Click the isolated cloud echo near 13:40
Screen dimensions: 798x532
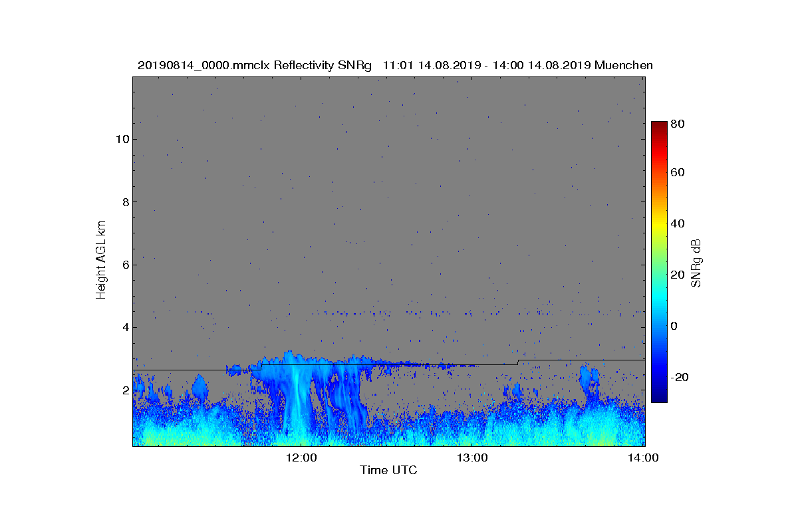[x=589, y=380]
